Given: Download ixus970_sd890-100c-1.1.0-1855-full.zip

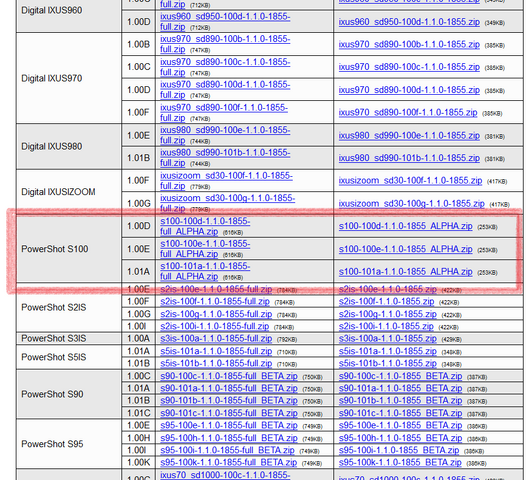Looking at the screenshot, I should pos(225,67).
